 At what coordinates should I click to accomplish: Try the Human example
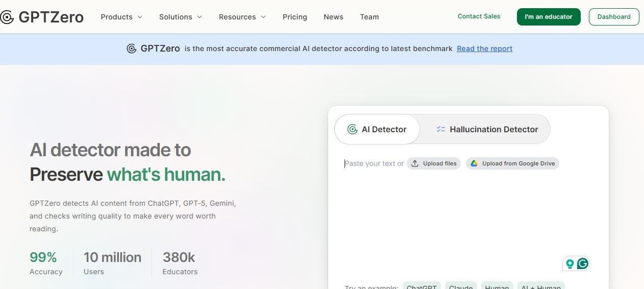pyautogui.click(x=497, y=286)
